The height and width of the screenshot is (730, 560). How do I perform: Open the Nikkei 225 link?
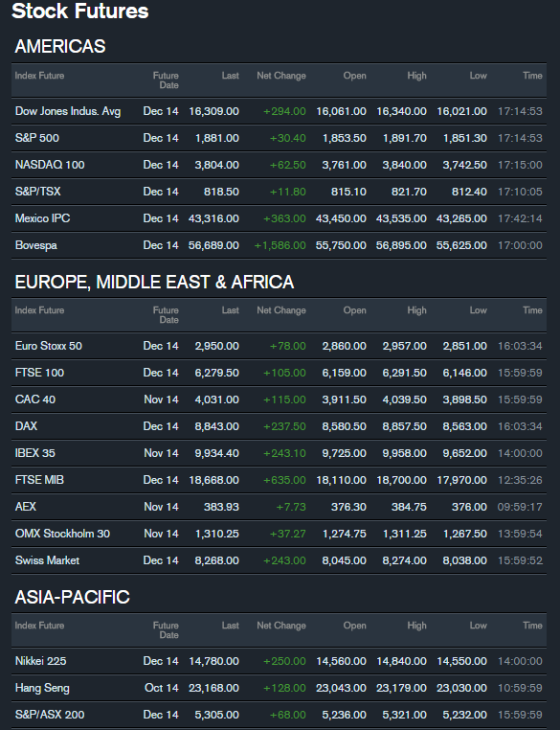point(40,661)
